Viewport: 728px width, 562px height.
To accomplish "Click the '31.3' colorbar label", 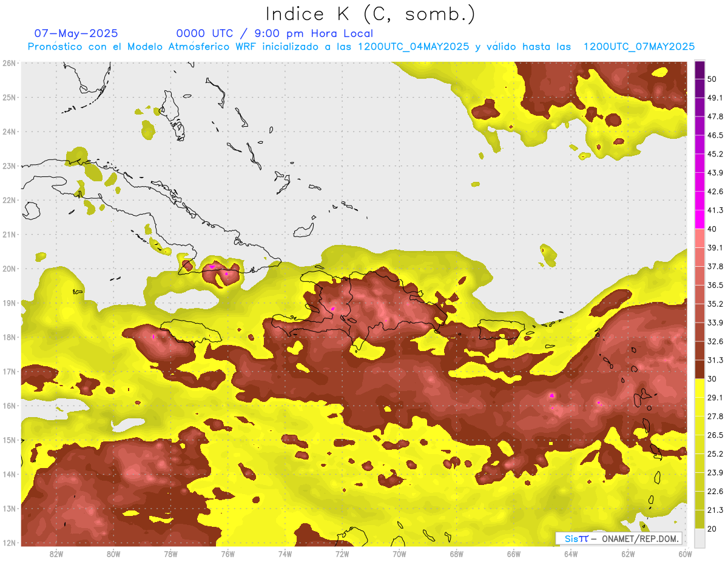I will 715,360.
